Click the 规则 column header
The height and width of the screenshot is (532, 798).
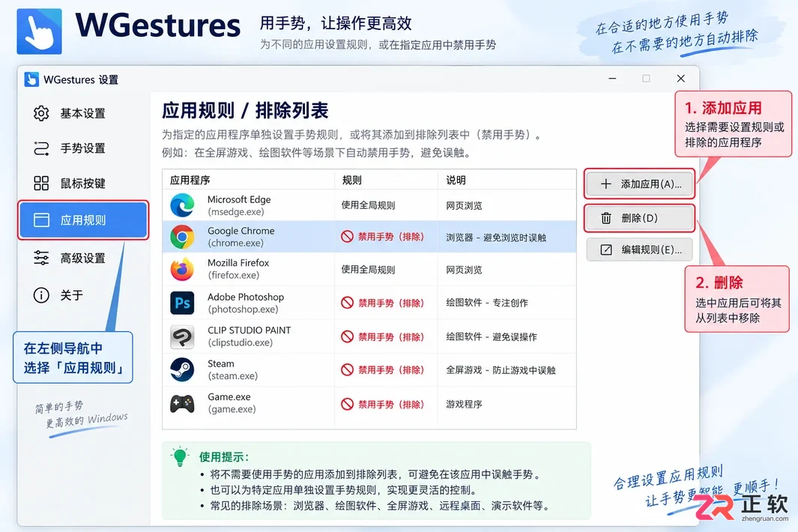click(351, 181)
